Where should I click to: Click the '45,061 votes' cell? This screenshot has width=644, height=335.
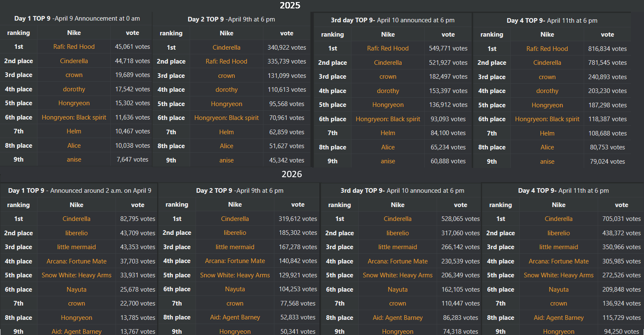132,47
